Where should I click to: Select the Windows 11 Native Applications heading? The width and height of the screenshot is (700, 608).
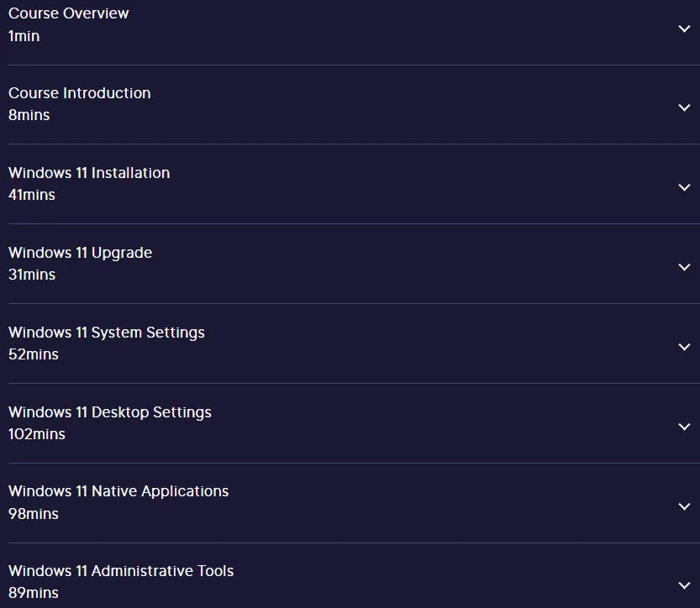pos(118,491)
